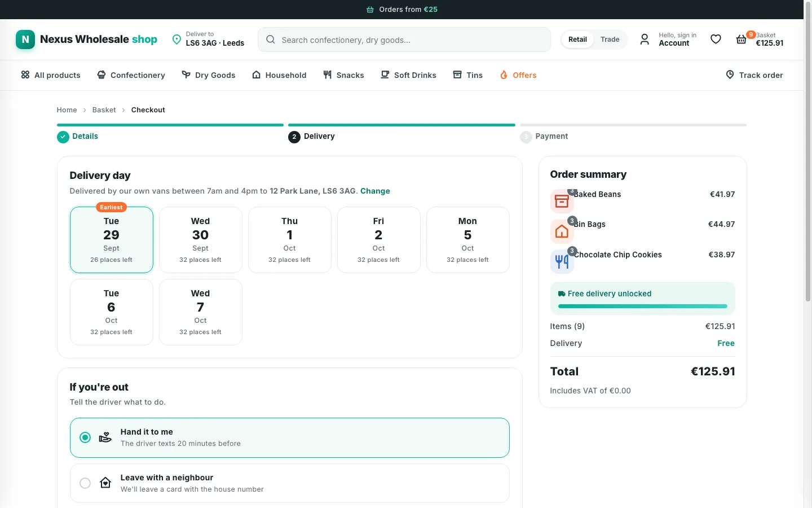Click the truck icon in Free delivery unlocked
Screen dimensions: 812x508
click(x=562, y=294)
